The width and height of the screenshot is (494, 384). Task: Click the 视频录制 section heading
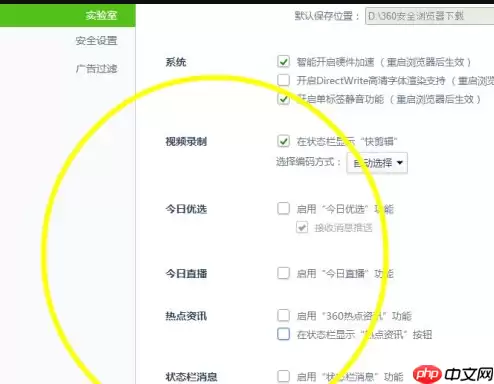coord(186,142)
